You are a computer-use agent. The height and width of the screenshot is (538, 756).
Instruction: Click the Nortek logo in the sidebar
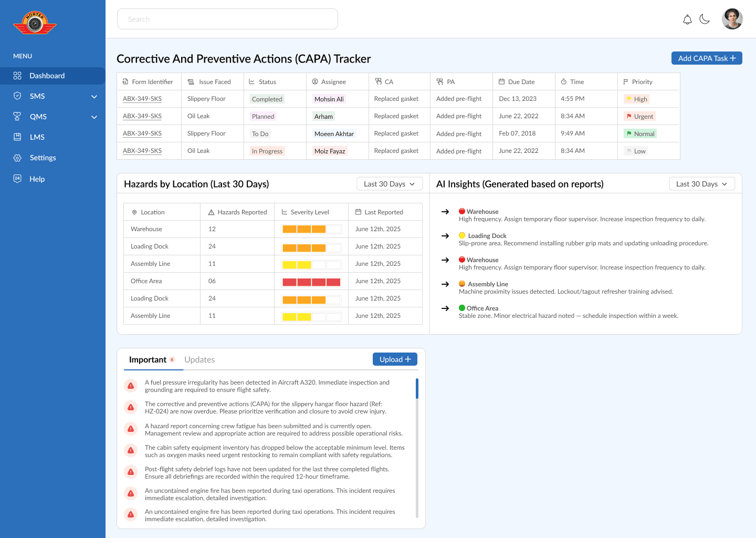pyautogui.click(x=35, y=23)
